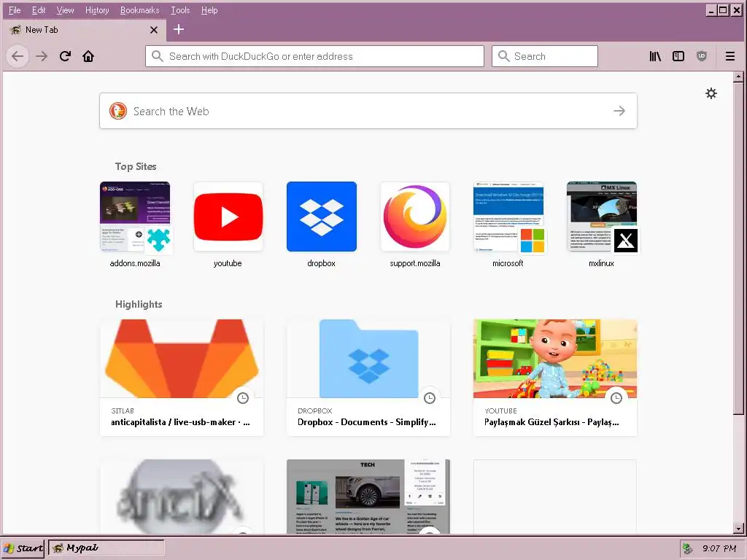Click the system tray network icon

pos(687,548)
